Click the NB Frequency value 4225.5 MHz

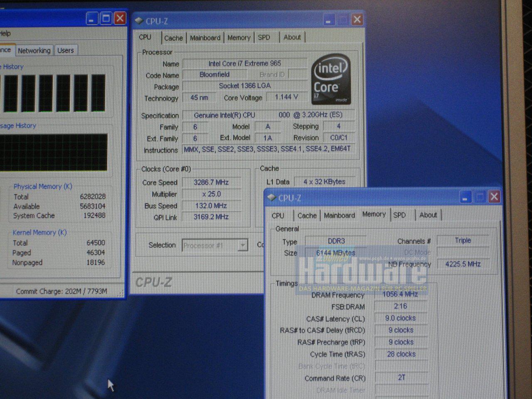point(463,264)
